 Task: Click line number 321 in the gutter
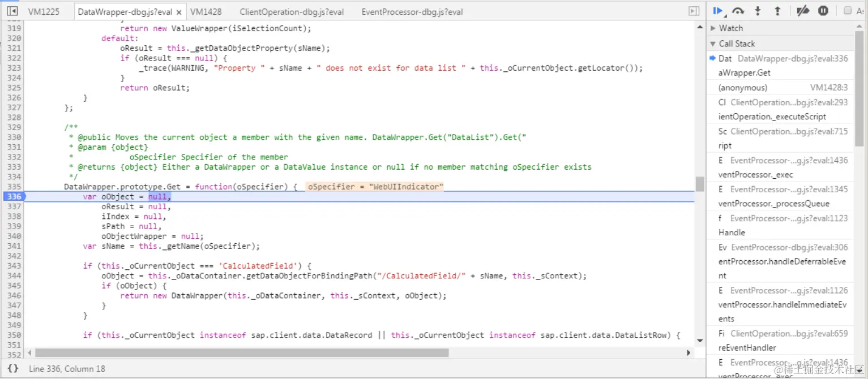[14, 48]
